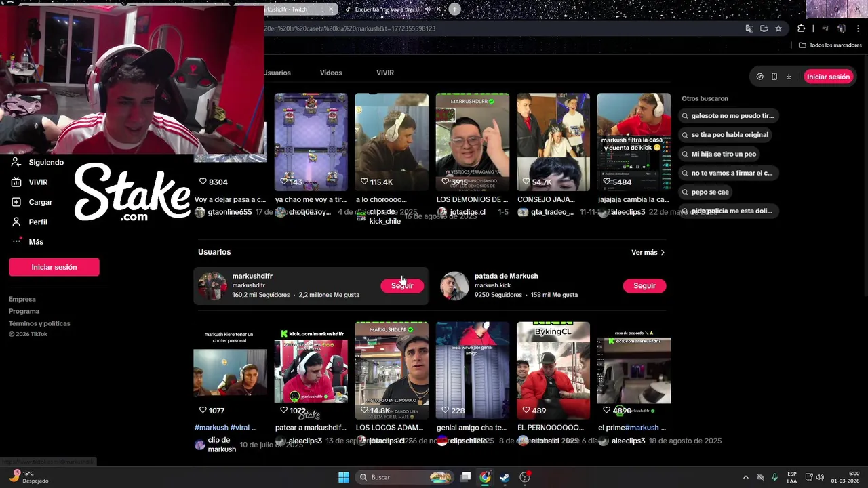
Task: Open uploader gtaonline655 profile link
Action: pos(230,212)
